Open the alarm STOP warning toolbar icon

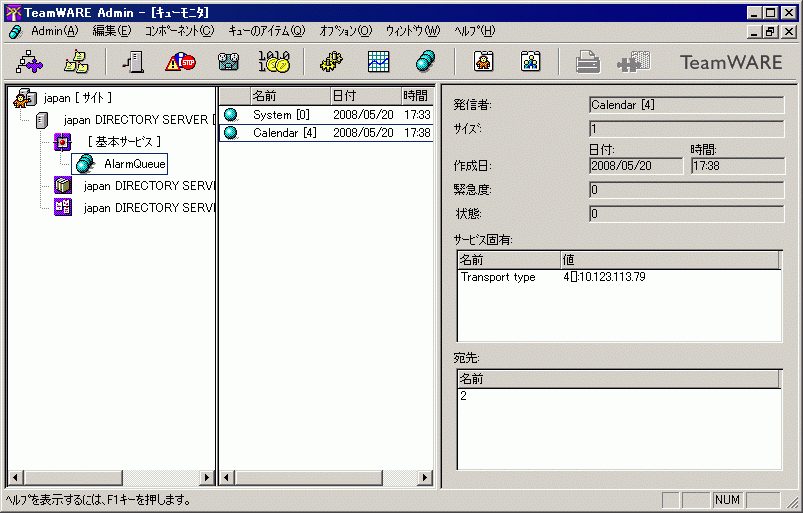point(180,62)
